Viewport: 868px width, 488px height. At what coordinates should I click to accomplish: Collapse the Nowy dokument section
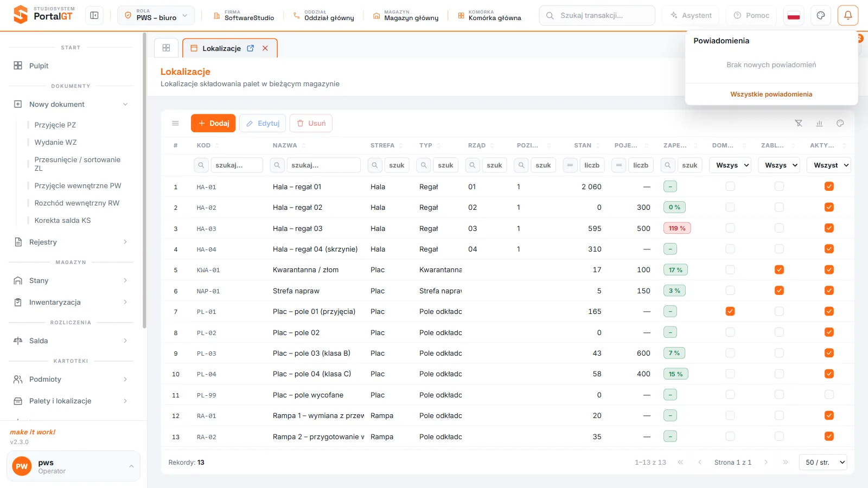[71, 104]
